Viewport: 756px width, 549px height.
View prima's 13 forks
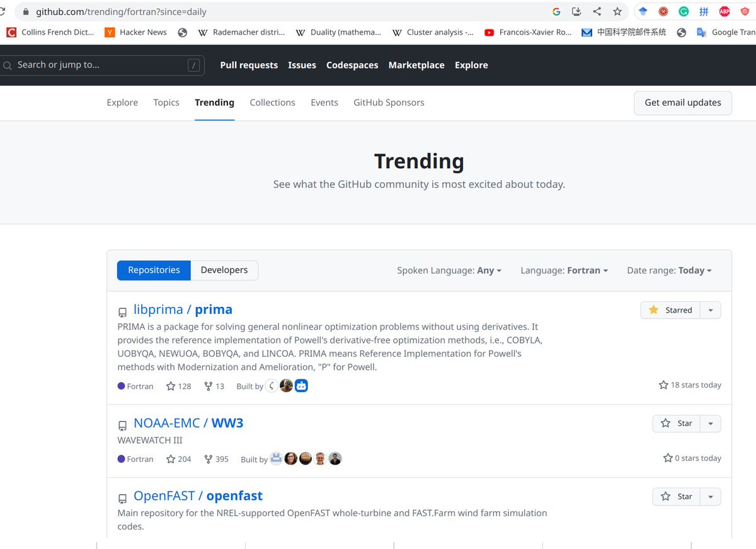[x=214, y=386]
